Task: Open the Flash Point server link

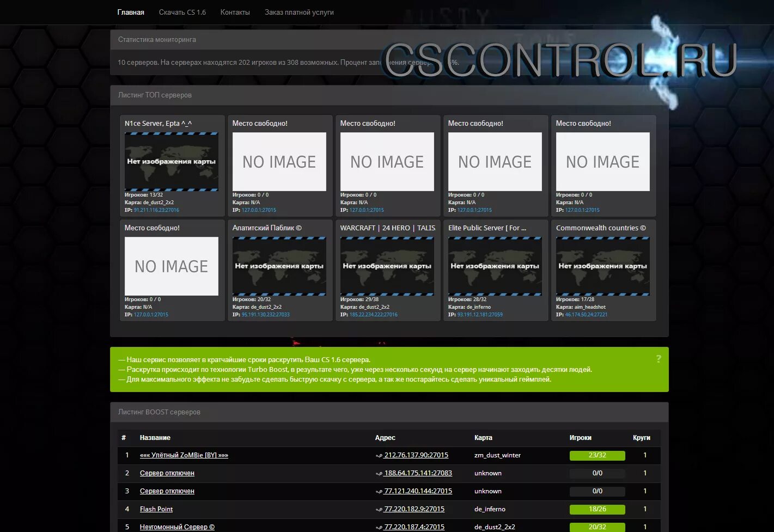Action: click(x=156, y=509)
